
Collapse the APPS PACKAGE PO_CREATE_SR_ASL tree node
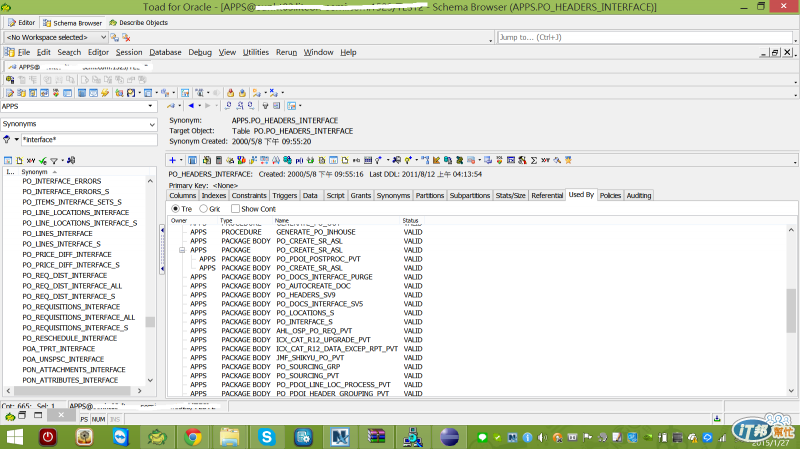click(x=182, y=250)
